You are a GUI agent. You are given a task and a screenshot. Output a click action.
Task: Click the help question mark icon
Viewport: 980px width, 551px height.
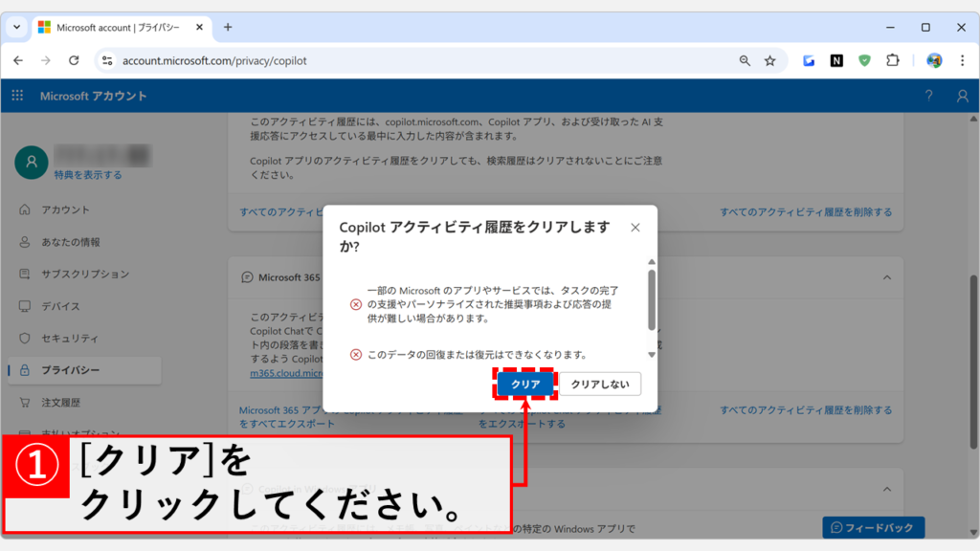pos(928,96)
